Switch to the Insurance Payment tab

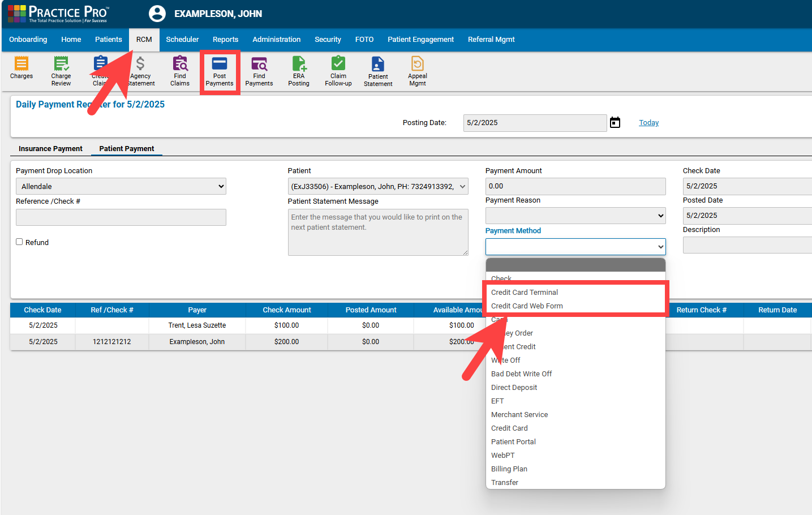[50, 148]
